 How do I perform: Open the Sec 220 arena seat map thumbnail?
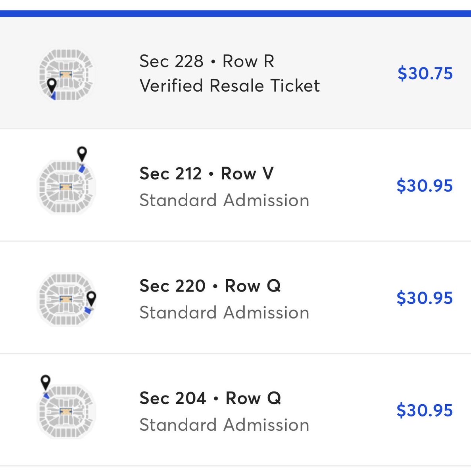tap(65, 299)
